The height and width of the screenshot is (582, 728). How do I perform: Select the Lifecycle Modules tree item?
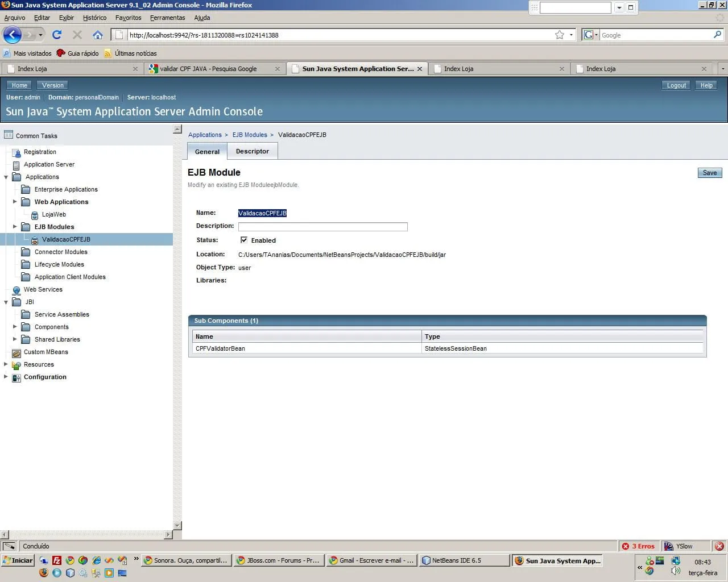tap(59, 264)
